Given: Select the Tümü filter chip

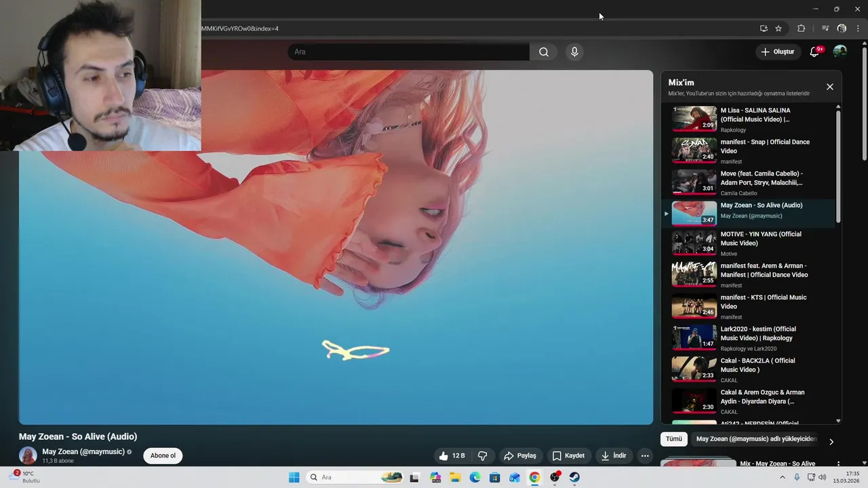Looking at the screenshot, I should click(x=674, y=439).
